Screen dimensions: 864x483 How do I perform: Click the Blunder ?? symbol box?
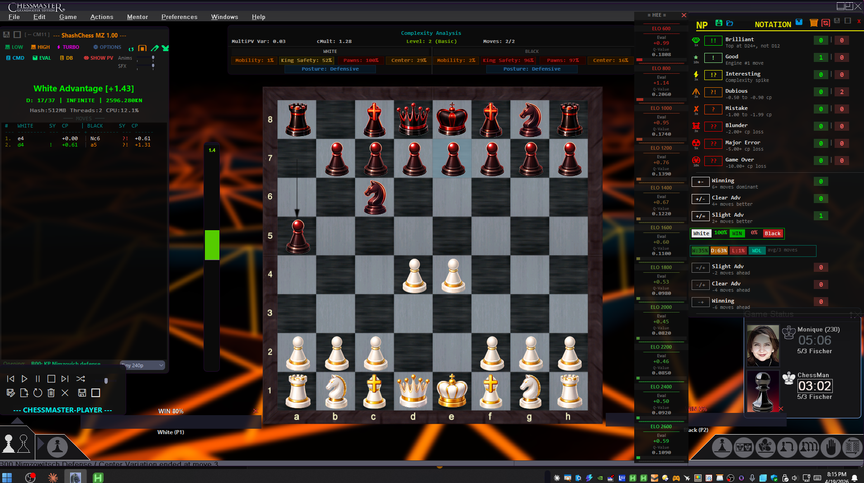(x=713, y=127)
